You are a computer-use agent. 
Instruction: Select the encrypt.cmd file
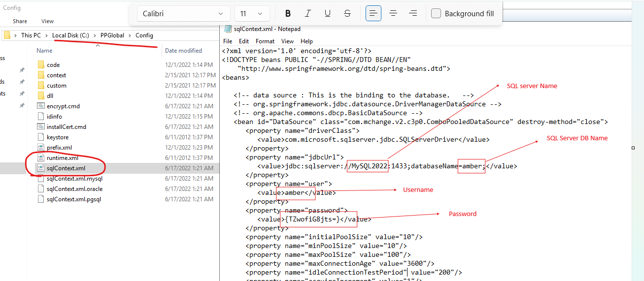(63, 106)
